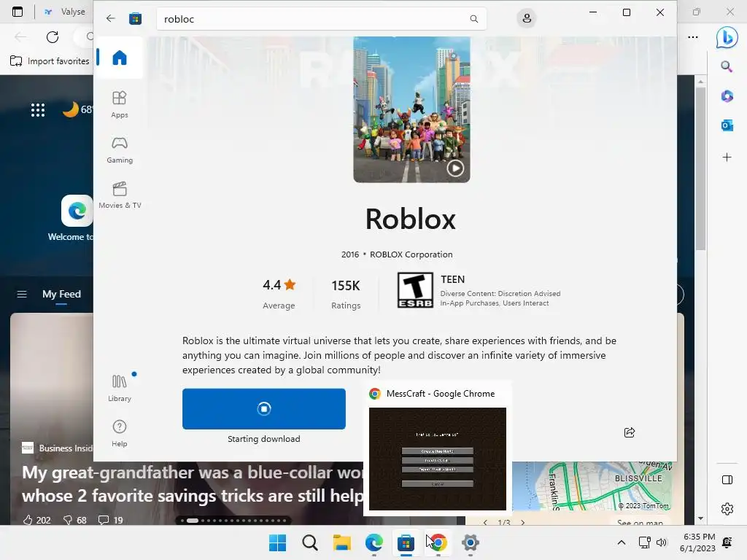The height and width of the screenshot is (560, 747).
Task: Click the See on map link
Action: click(x=639, y=523)
